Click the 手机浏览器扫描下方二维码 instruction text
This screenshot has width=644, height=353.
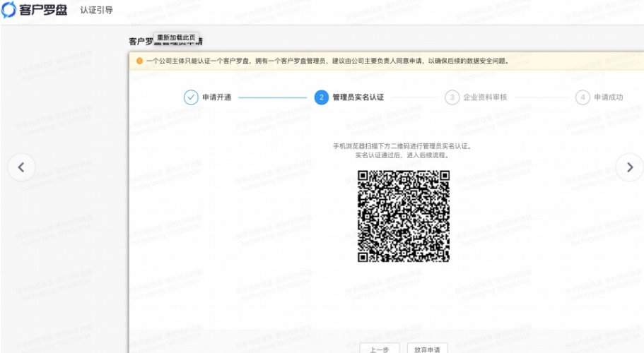(402, 146)
